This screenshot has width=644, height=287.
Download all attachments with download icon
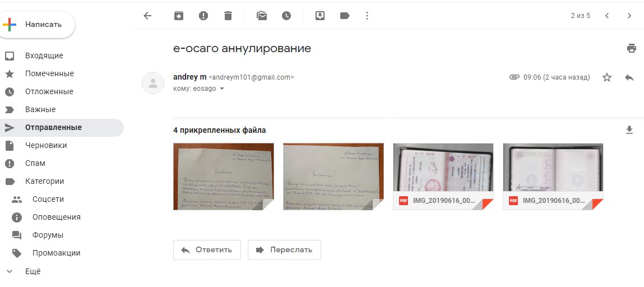[629, 130]
